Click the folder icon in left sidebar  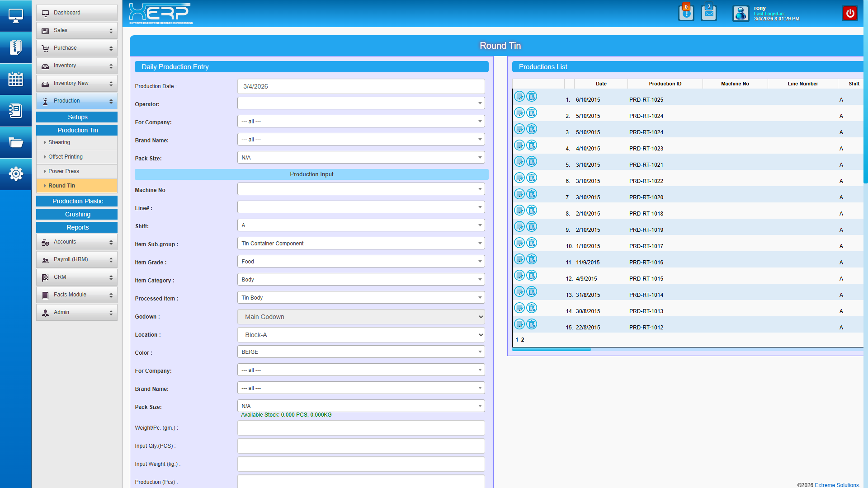pyautogui.click(x=15, y=143)
